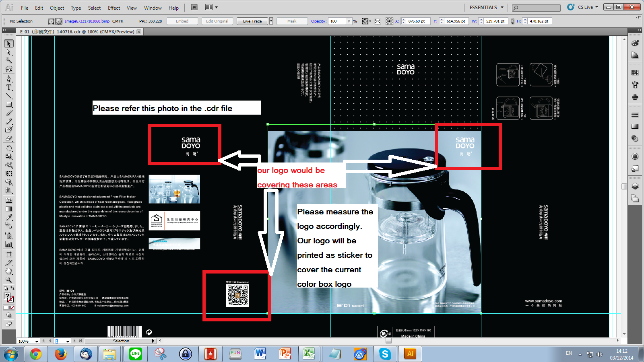Toggle the constrain width and height link
Image resolution: width=644 pixels, height=362 pixels.
point(512,21)
